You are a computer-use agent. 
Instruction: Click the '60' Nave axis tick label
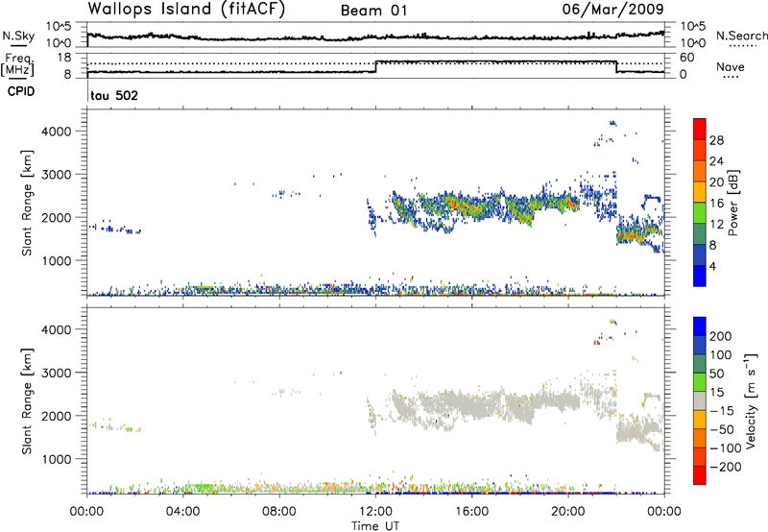click(x=686, y=58)
